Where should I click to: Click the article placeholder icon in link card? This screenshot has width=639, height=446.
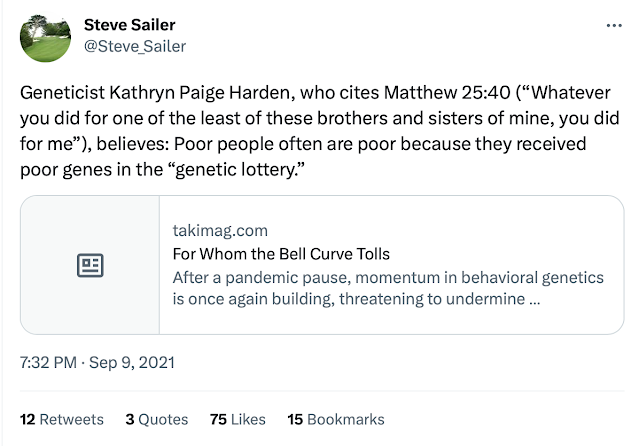tap(90, 265)
